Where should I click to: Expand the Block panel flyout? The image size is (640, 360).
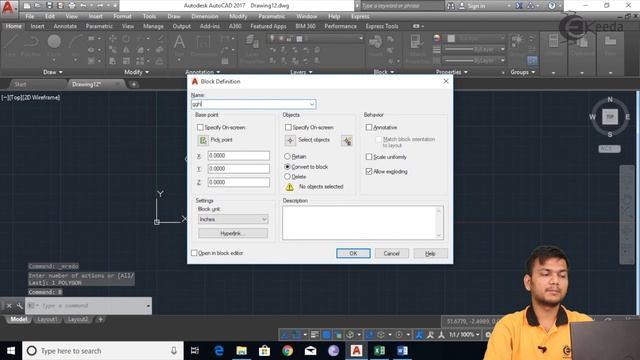coord(384,72)
